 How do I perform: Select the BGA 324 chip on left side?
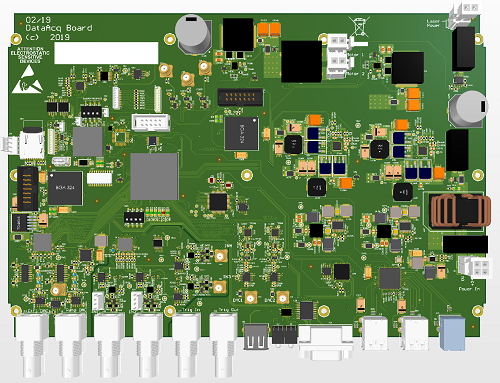point(65,188)
